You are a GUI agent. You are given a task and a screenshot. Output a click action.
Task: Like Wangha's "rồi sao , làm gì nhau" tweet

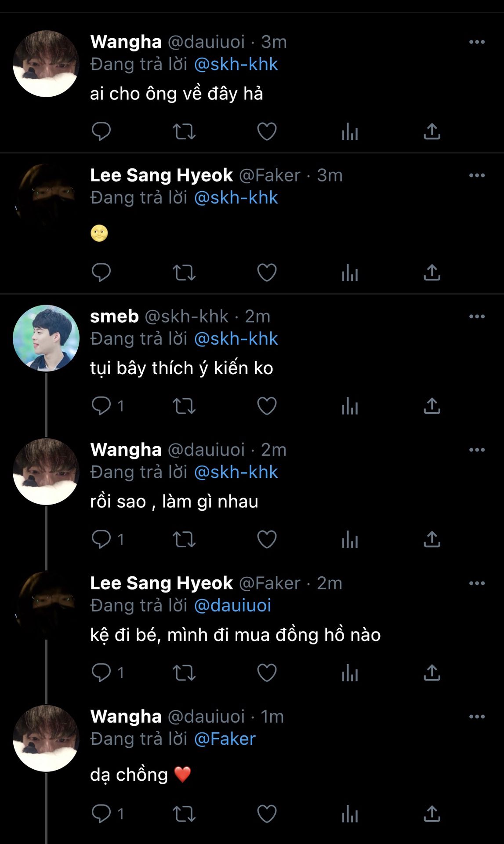click(x=267, y=539)
